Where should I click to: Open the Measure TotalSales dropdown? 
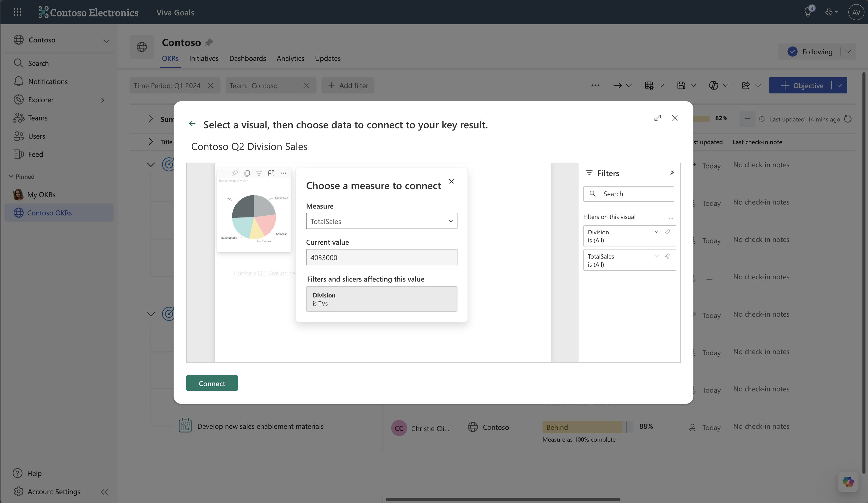click(381, 221)
